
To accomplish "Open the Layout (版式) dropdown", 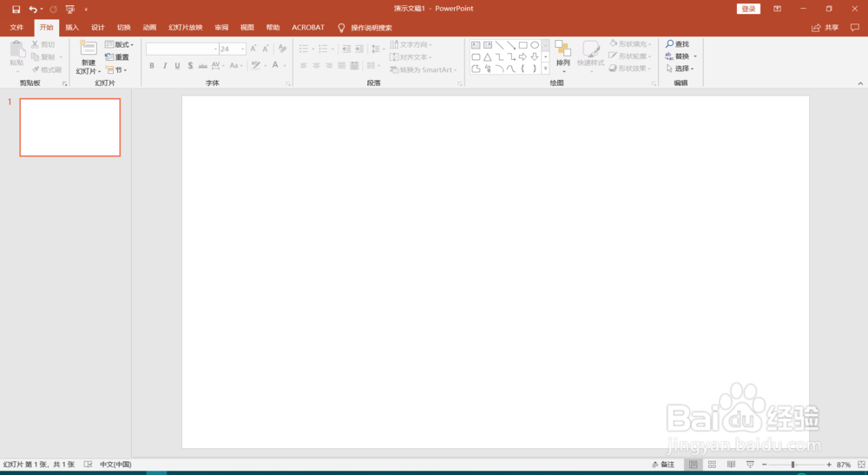I will coord(120,44).
